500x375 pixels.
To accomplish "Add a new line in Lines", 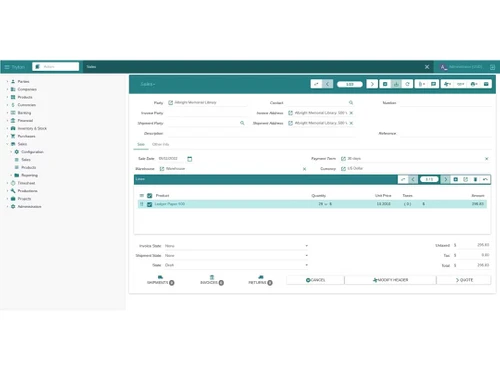I will [456, 179].
